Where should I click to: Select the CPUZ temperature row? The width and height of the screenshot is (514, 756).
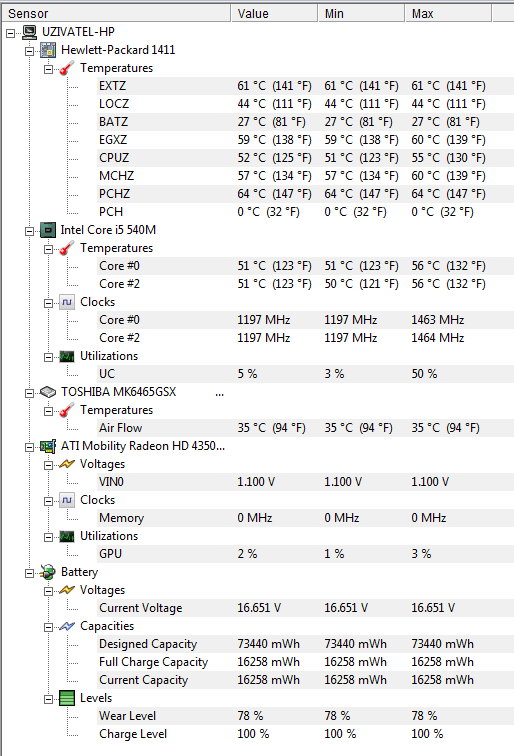point(305,158)
